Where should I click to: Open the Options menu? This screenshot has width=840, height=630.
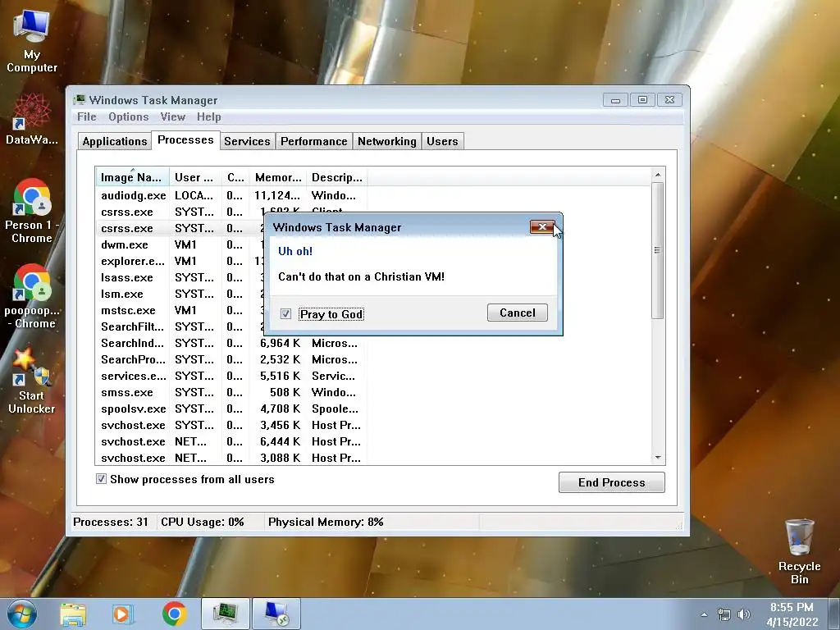point(129,116)
